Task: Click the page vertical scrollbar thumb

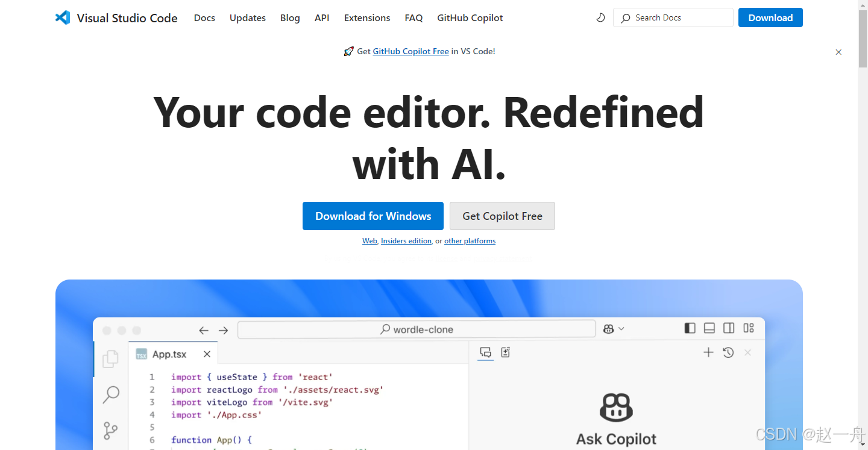Action: click(863, 38)
